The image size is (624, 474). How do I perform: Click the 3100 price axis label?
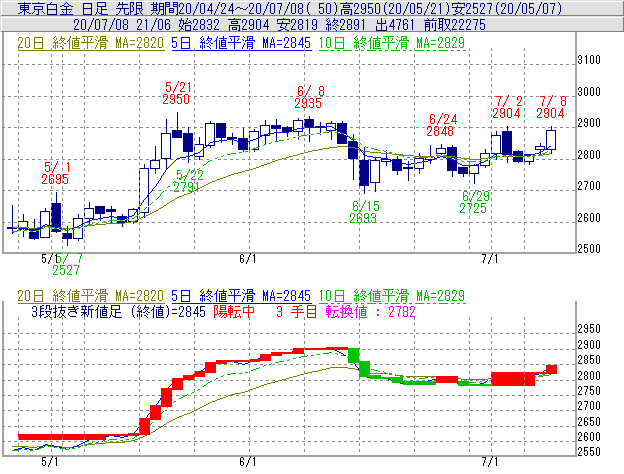click(589, 60)
